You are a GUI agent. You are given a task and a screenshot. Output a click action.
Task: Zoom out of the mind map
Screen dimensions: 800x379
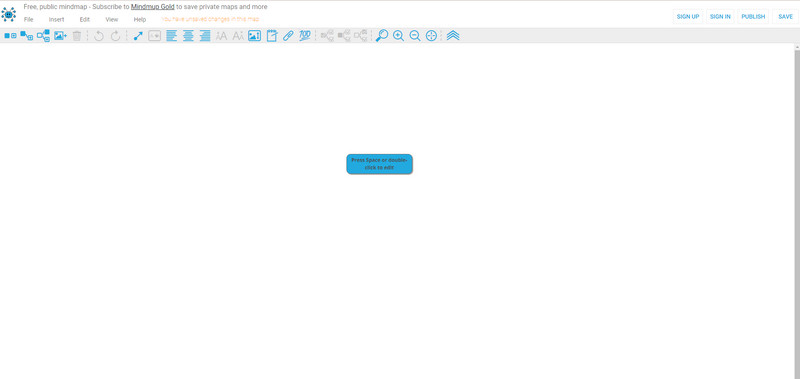click(415, 36)
